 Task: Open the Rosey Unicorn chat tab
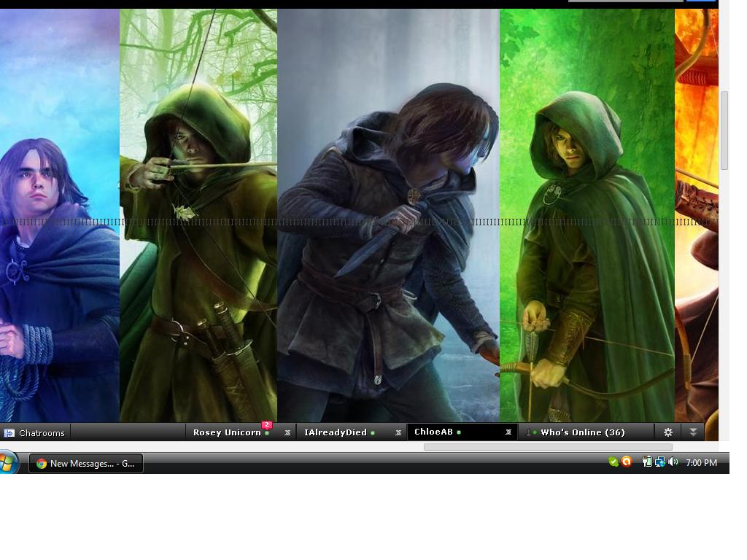pyautogui.click(x=228, y=432)
